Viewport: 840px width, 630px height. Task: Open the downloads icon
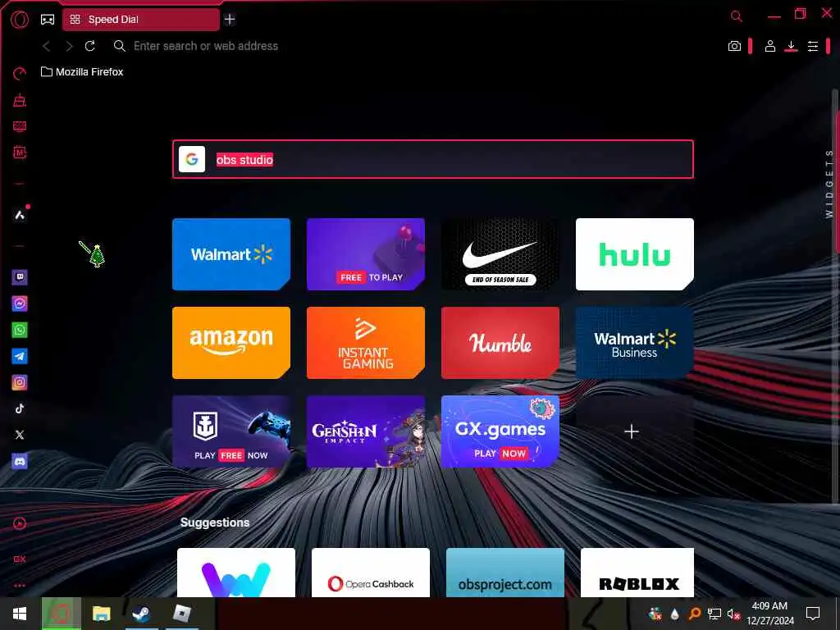click(x=791, y=46)
